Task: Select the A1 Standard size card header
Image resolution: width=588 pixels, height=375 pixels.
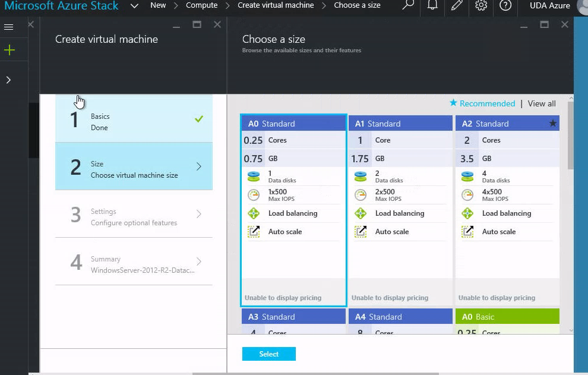Action: pyautogui.click(x=400, y=124)
